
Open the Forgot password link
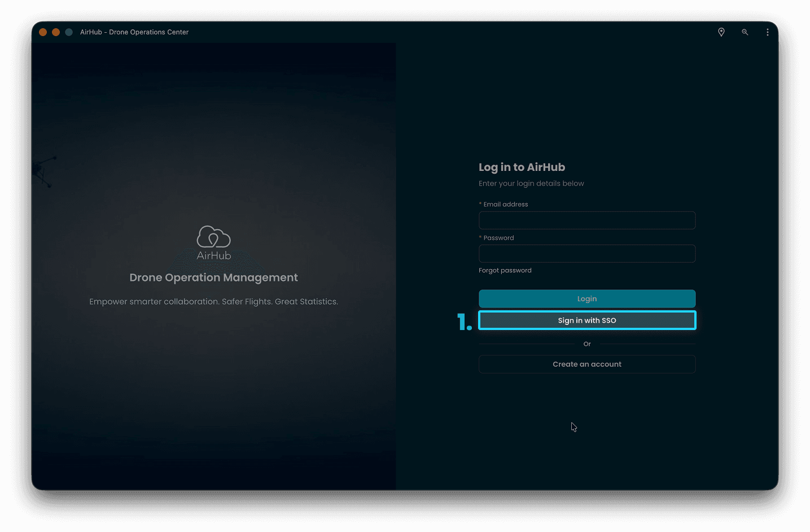505,270
